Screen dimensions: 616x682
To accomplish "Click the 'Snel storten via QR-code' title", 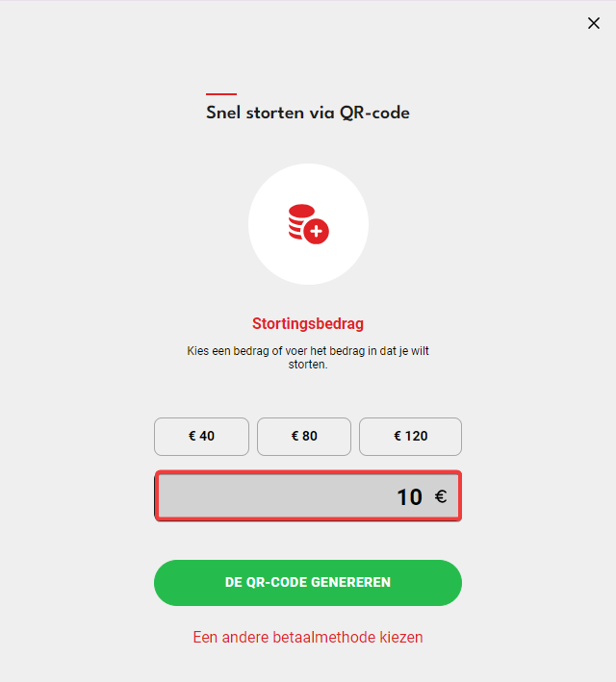I will 308,113.
